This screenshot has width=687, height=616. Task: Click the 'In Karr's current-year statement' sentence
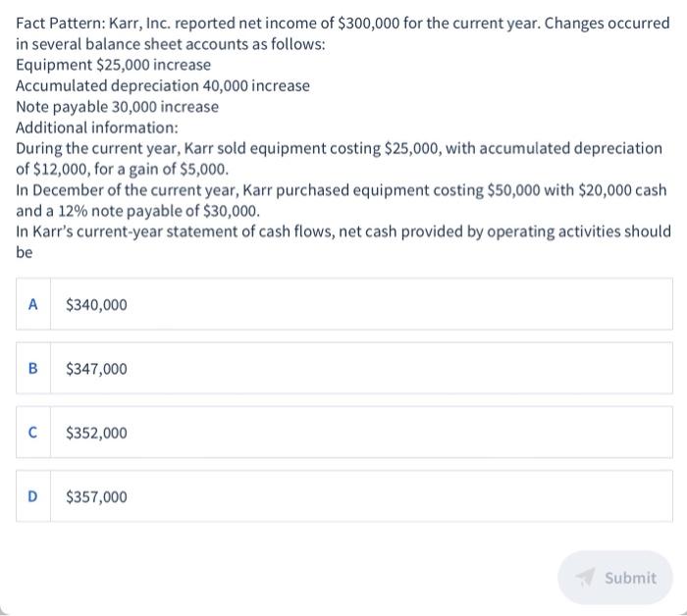pos(343,232)
